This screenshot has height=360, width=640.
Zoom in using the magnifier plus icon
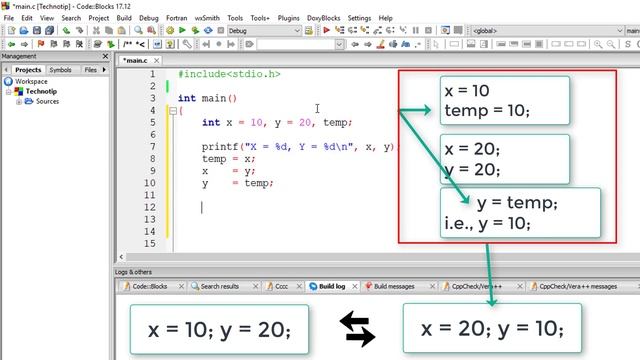tap(598, 44)
